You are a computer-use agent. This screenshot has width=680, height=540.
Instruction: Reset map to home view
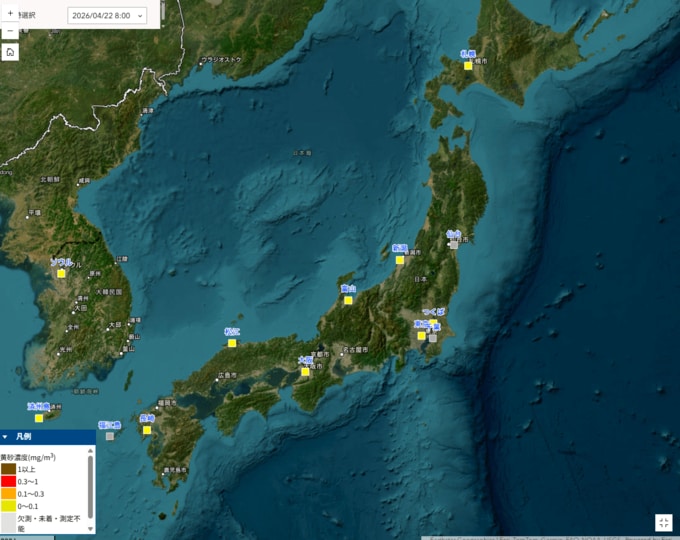(9, 52)
